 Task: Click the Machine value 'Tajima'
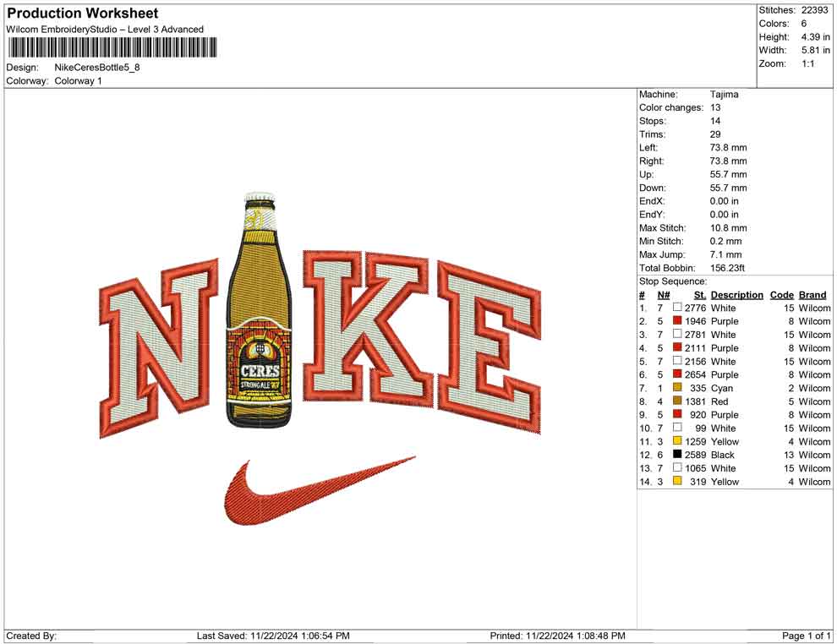click(x=724, y=95)
